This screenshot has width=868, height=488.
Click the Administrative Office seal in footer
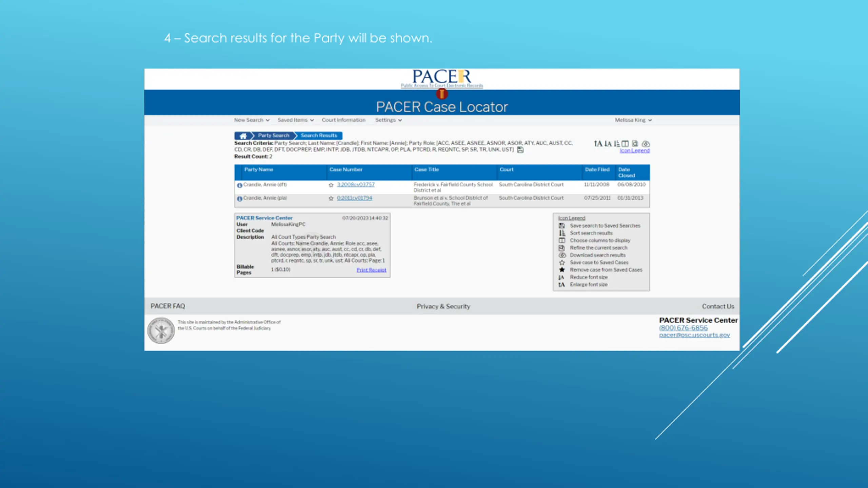point(161,330)
